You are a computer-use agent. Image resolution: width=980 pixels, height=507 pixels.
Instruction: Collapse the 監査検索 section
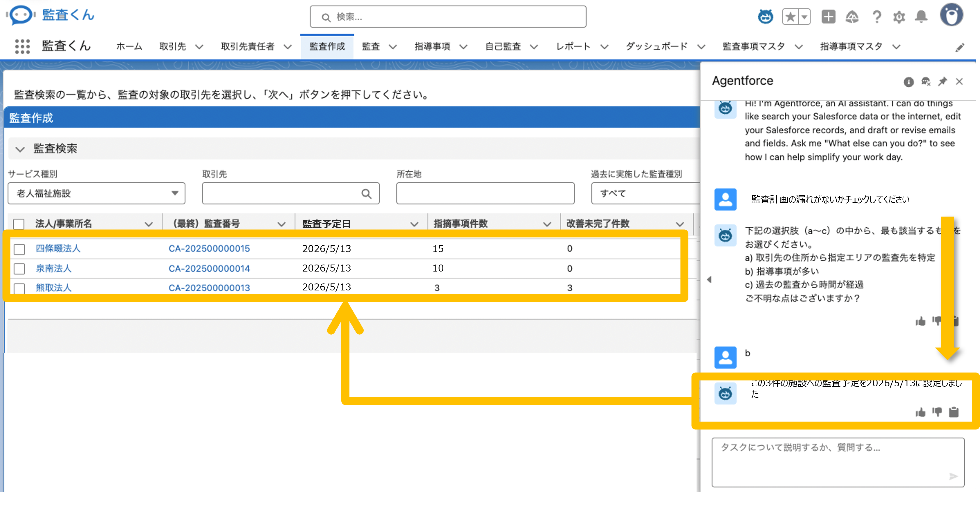tap(20, 149)
